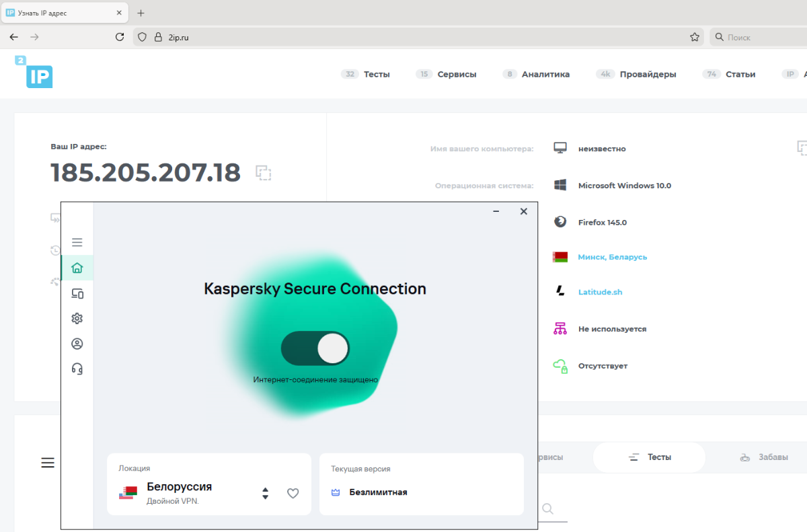Viewport: 807px width, 532px height.
Task: Click Firefox icon beside Firefox 145.0
Action: (x=560, y=222)
